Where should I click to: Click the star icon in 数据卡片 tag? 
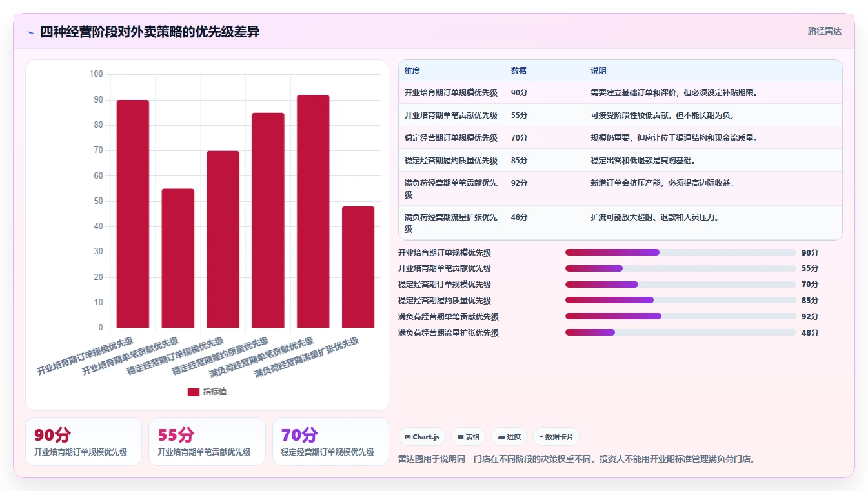[541, 437]
